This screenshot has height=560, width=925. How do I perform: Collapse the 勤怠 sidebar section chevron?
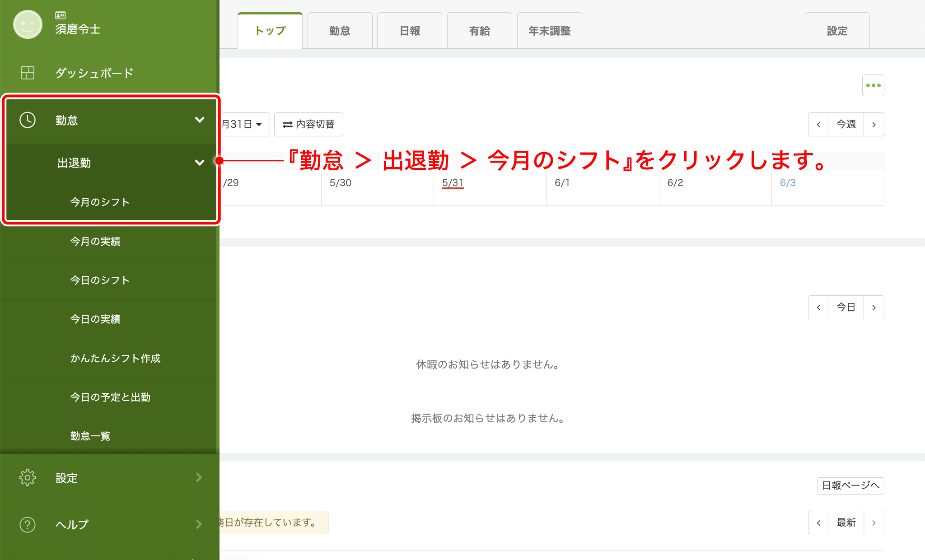(x=199, y=120)
